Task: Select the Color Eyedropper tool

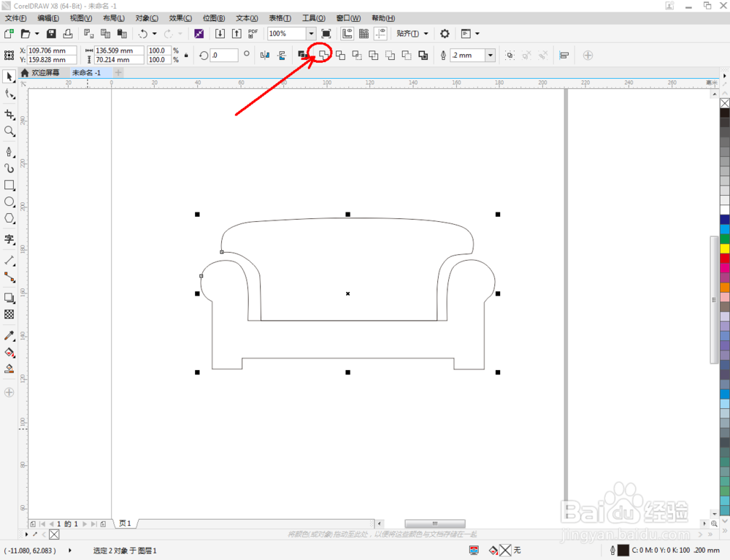Action: pyautogui.click(x=9, y=336)
